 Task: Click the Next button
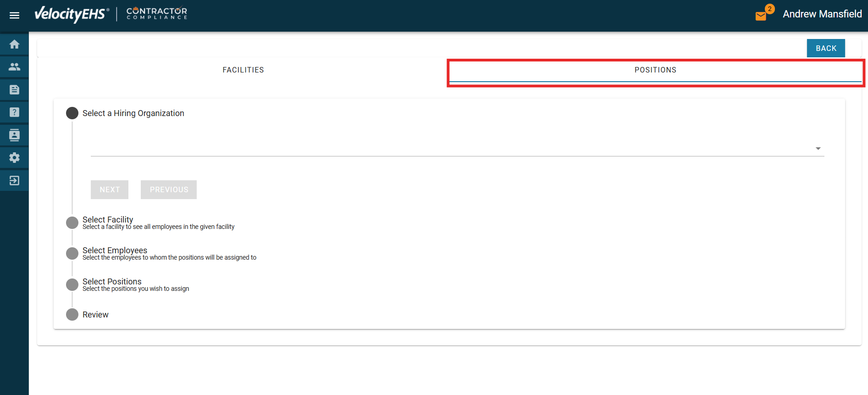coord(110,189)
